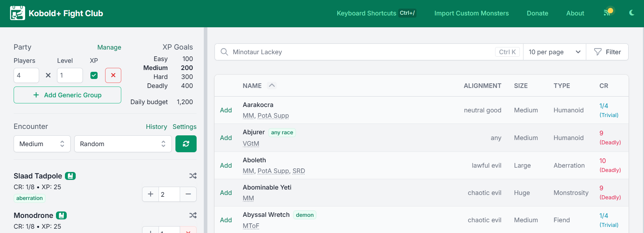
Task: Open Import Custom Monsters menu item
Action: click(471, 13)
